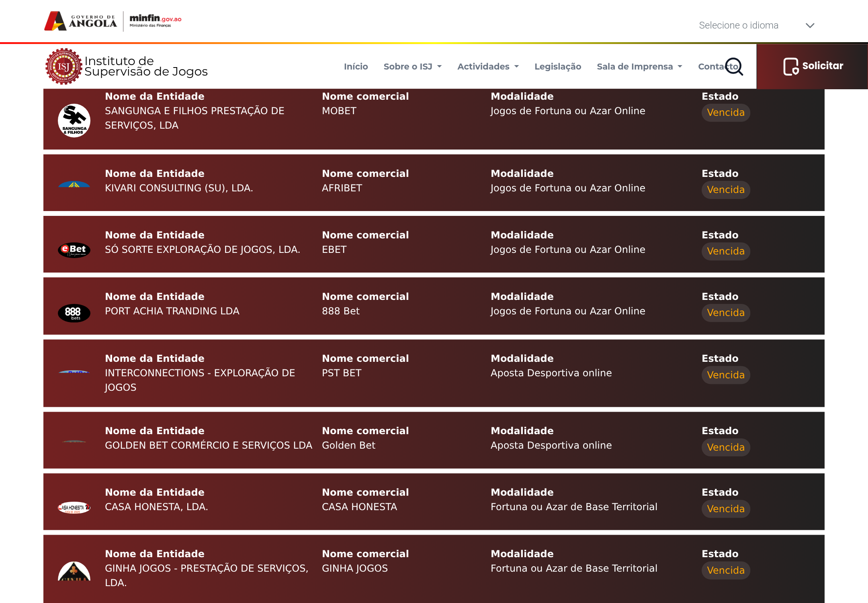Select entity name KIVARI CONSULTING (SU), LDA.
The width and height of the screenshot is (868, 603).
pos(179,188)
